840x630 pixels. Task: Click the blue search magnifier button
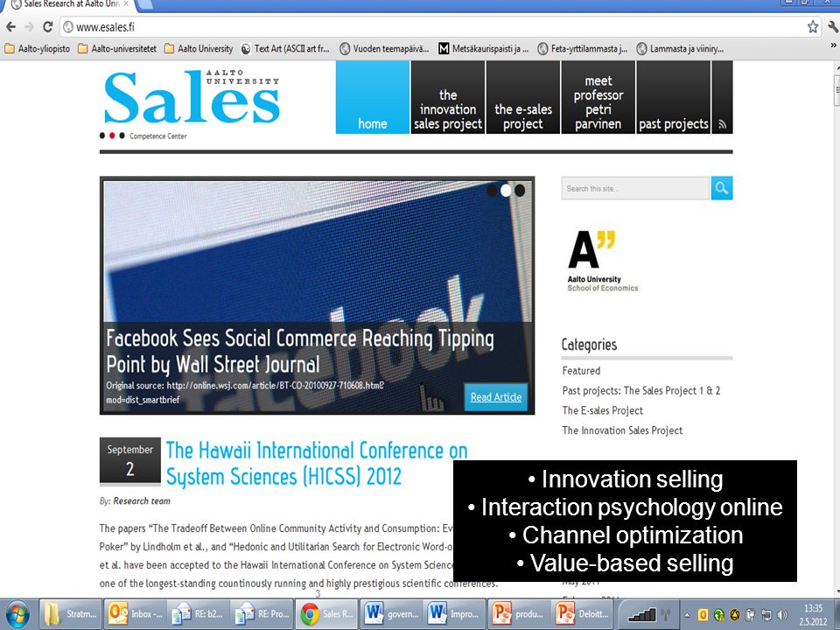click(x=722, y=188)
